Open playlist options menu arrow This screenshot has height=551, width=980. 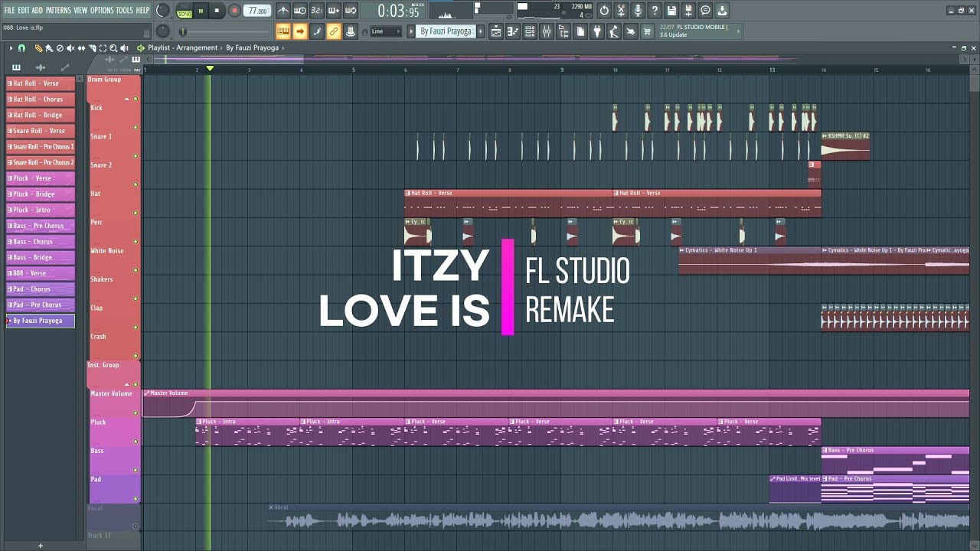(x=11, y=48)
